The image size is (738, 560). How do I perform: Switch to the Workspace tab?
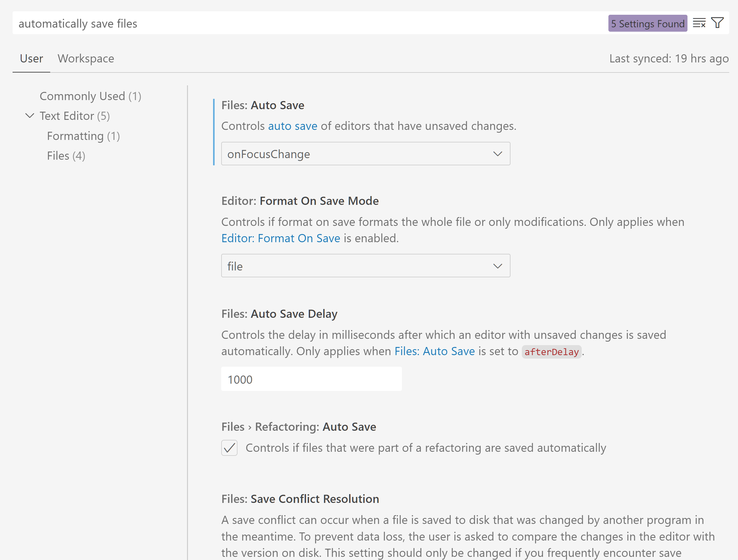coord(86,58)
